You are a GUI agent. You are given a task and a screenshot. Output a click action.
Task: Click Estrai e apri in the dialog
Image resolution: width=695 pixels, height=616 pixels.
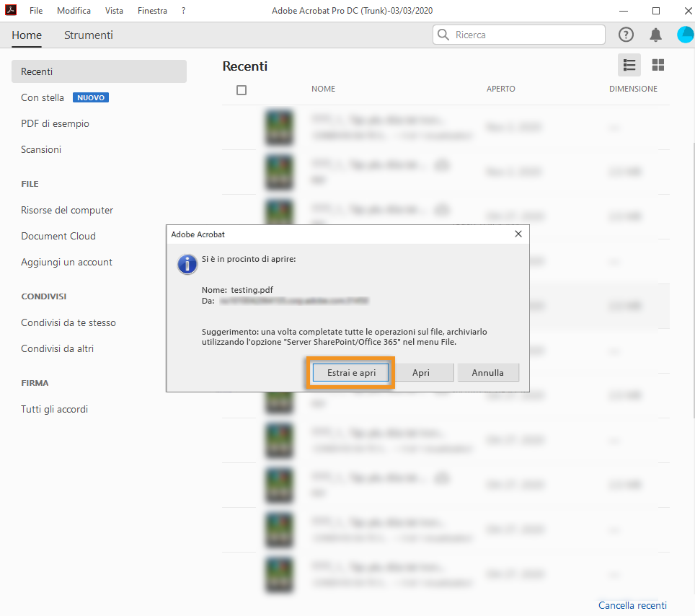point(350,372)
